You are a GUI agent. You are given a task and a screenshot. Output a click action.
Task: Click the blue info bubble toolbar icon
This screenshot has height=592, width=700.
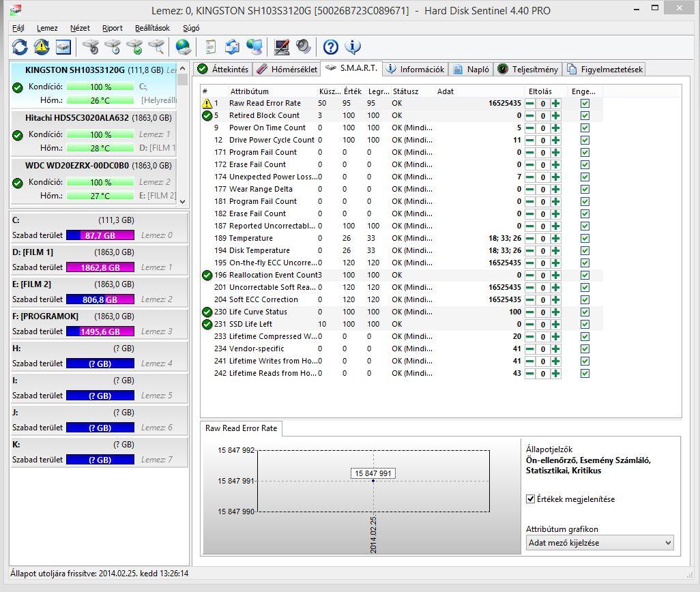353,47
